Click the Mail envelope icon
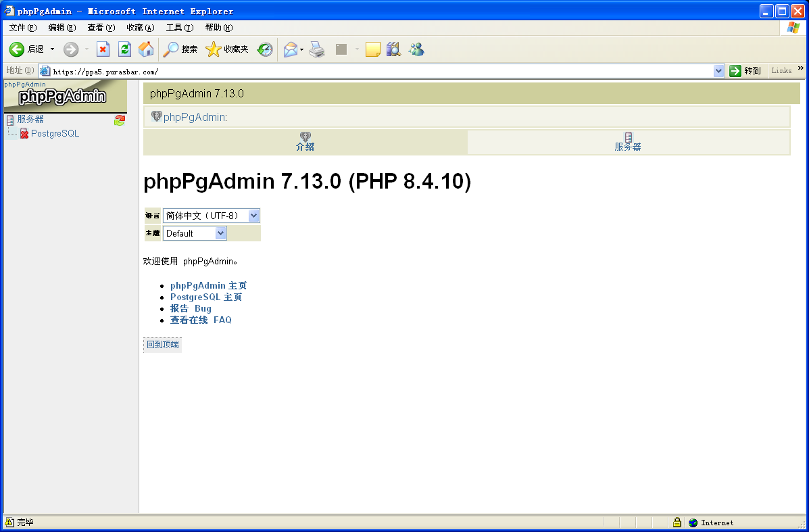Screen dimensions: 809x532 pyautogui.click(x=291, y=49)
